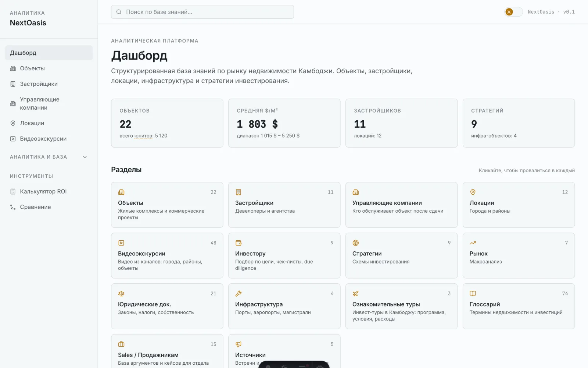Click the text Законы, налоги, собственность

tap(156, 312)
